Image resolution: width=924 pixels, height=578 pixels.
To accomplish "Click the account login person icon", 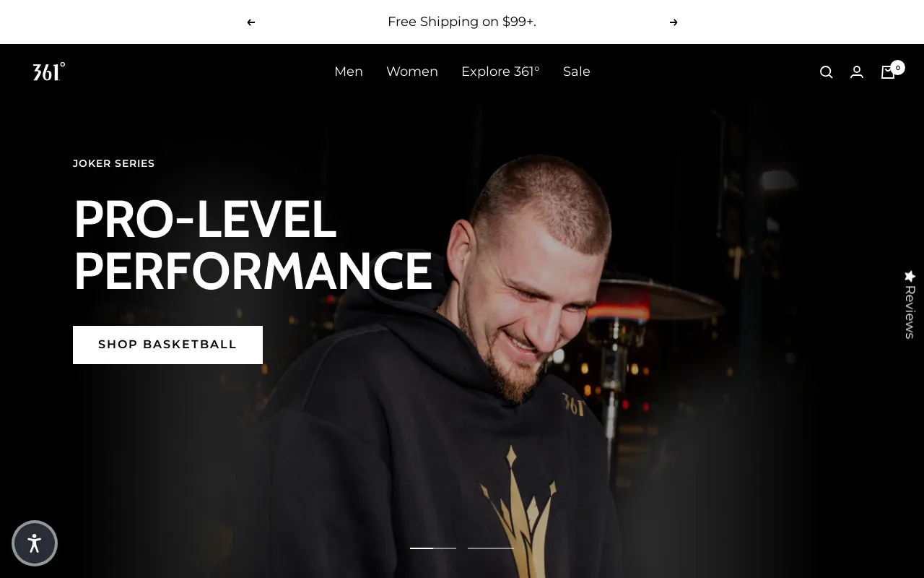I will point(857,72).
